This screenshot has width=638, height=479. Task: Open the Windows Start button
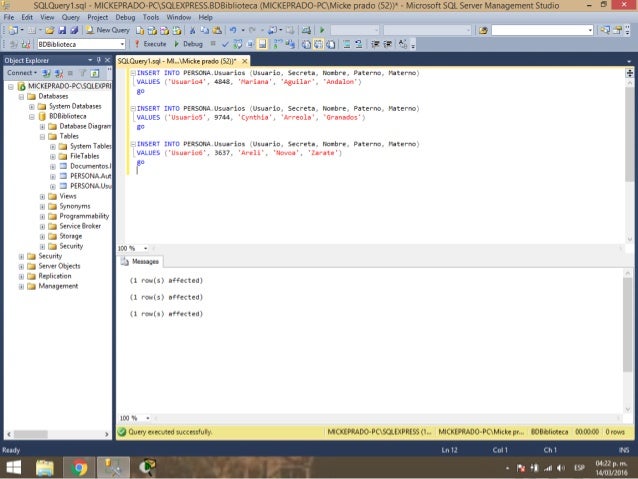click(x=14, y=468)
